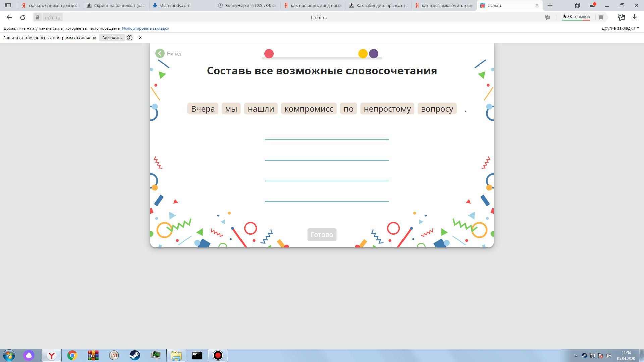The image size is (644, 362).
Task: Click the help question mark icon
Action: (x=130, y=38)
